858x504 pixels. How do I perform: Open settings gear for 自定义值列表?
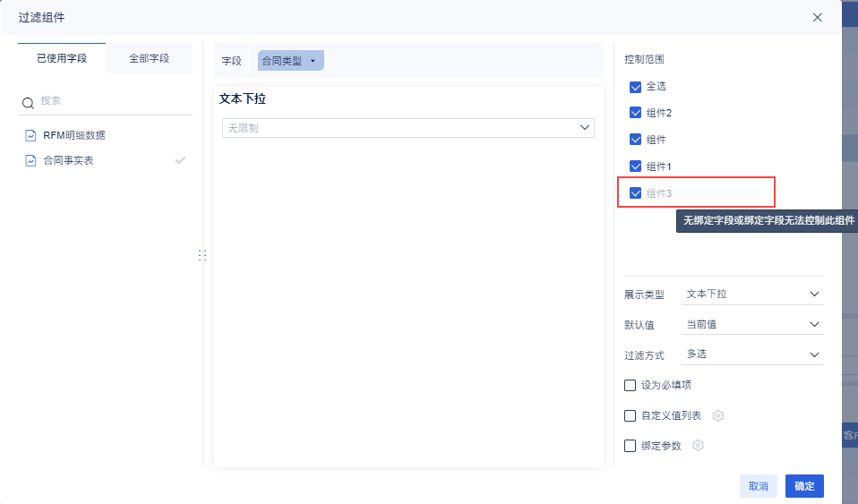coord(718,415)
